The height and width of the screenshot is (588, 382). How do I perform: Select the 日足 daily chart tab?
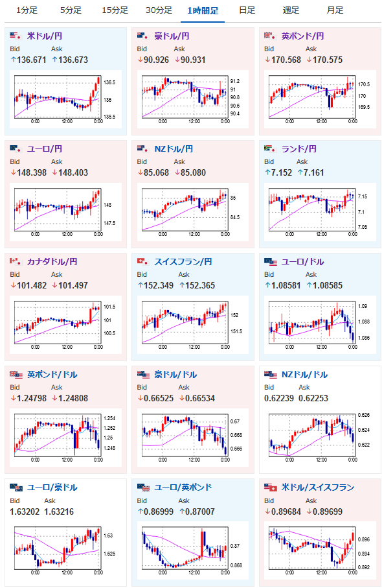(247, 10)
